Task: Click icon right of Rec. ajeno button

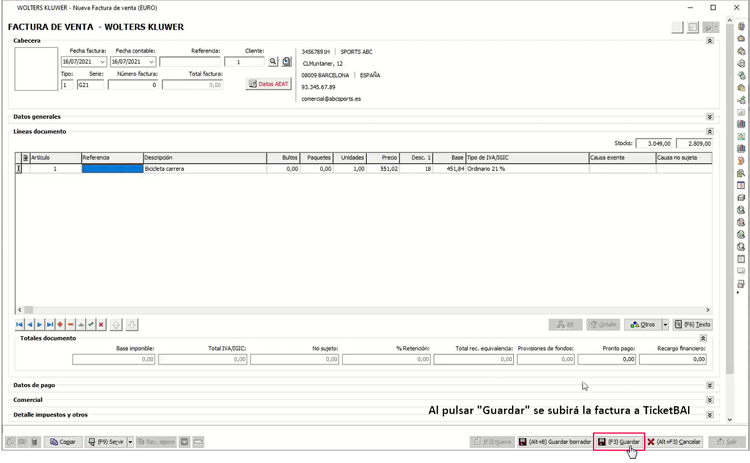Action: pos(185,442)
